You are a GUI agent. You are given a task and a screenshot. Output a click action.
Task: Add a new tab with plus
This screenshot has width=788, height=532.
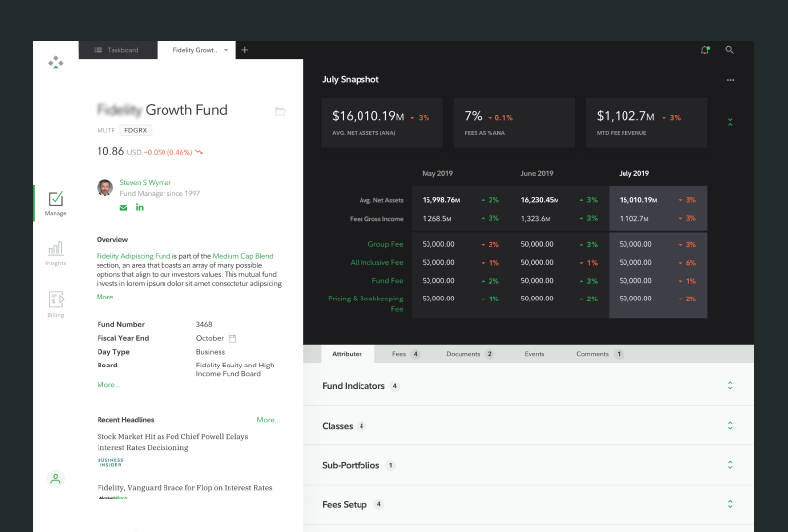(244, 50)
